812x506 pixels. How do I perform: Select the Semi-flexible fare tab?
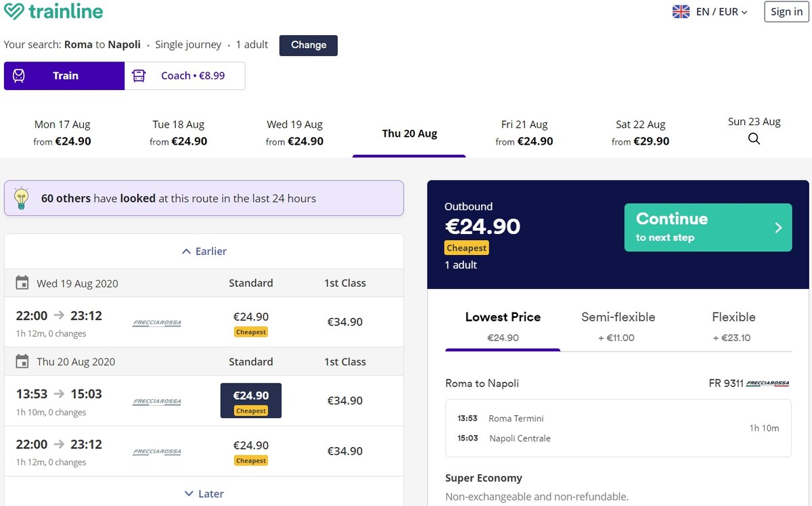(x=618, y=326)
